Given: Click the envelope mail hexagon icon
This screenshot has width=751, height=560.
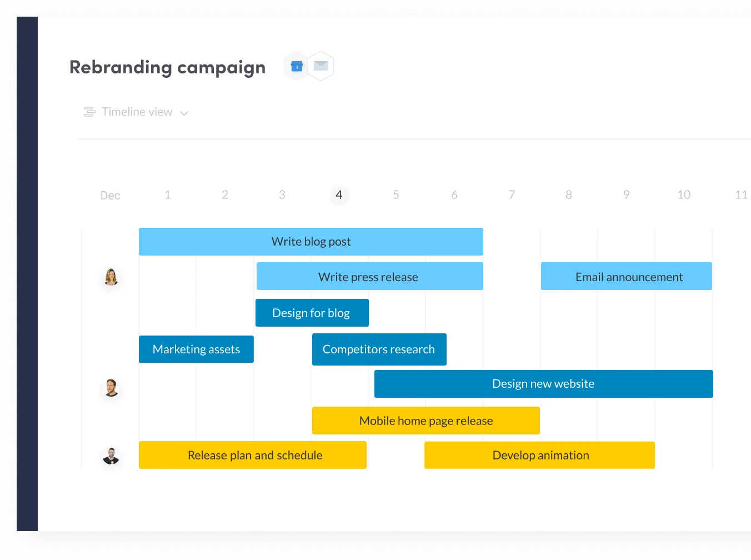Looking at the screenshot, I should [x=321, y=66].
